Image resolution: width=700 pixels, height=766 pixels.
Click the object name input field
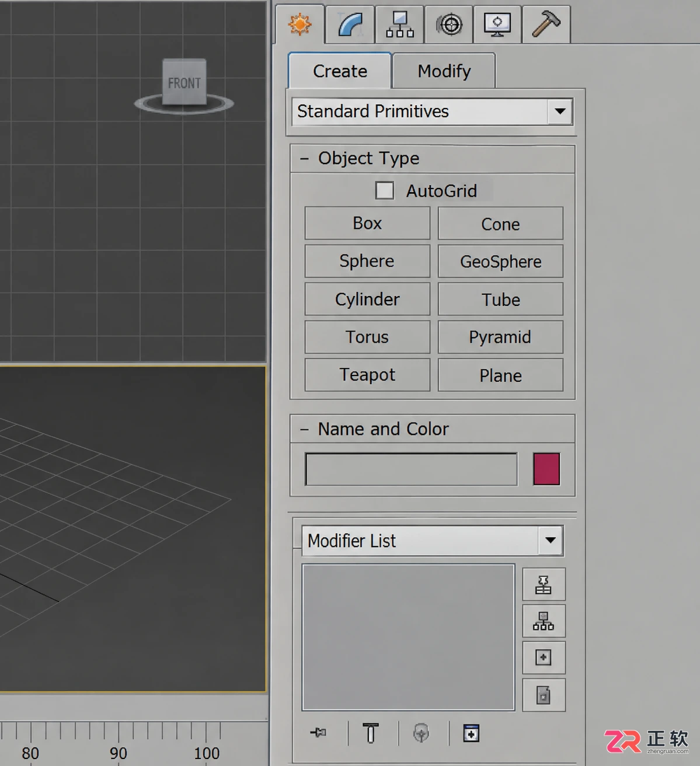411,469
